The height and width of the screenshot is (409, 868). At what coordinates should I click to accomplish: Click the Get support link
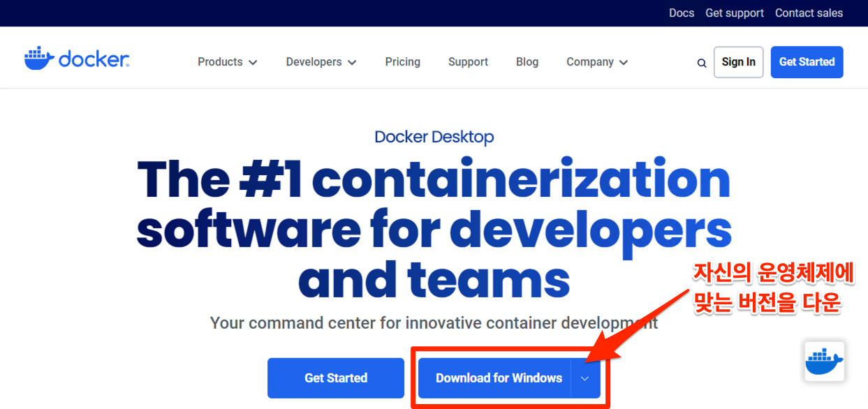[x=735, y=13]
